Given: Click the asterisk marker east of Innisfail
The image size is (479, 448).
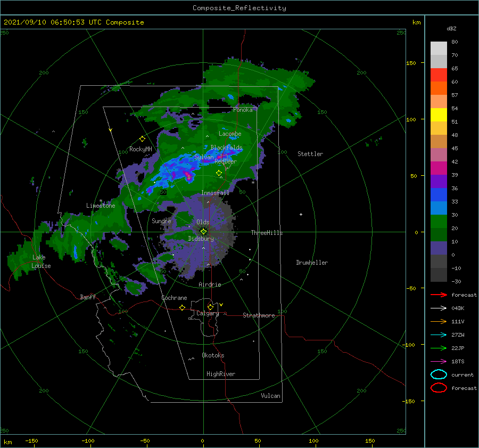Looking at the screenshot, I should [x=253, y=183].
